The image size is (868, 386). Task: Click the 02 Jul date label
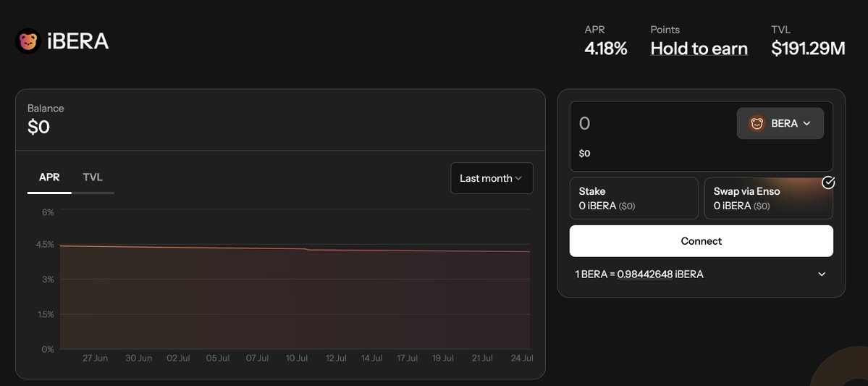178,358
